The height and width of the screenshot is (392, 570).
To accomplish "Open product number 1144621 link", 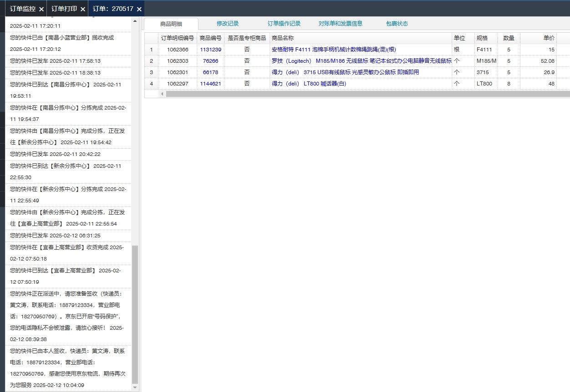I will (x=211, y=84).
